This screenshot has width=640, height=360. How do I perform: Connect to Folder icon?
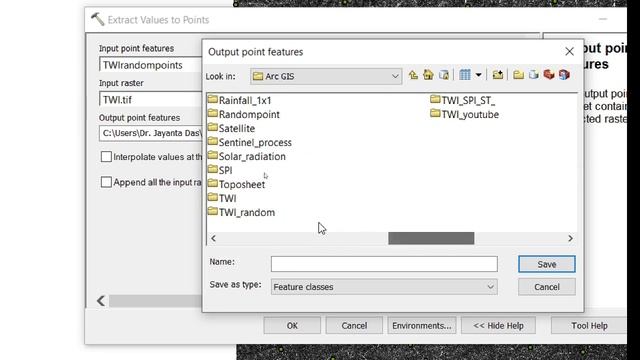point(498,75)
